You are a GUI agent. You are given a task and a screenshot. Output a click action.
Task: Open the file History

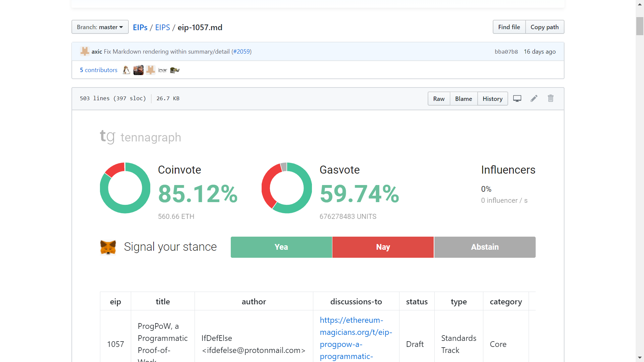tap(492, 99)
